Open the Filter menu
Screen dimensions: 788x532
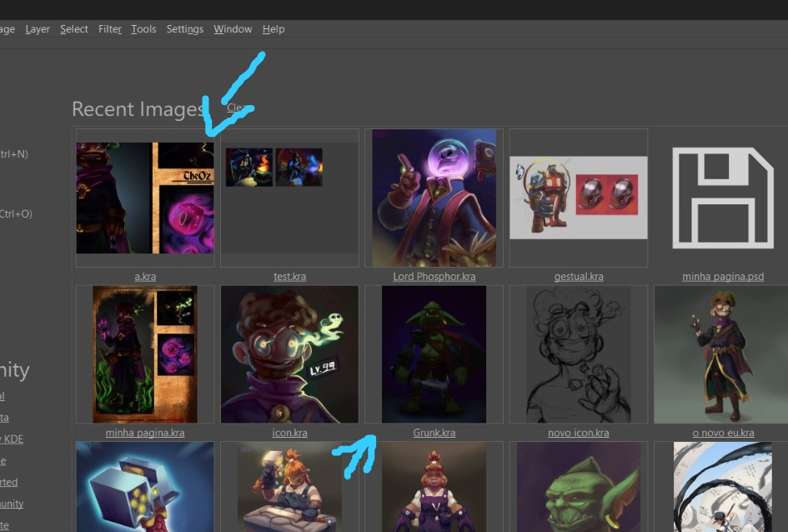point(110,29)
